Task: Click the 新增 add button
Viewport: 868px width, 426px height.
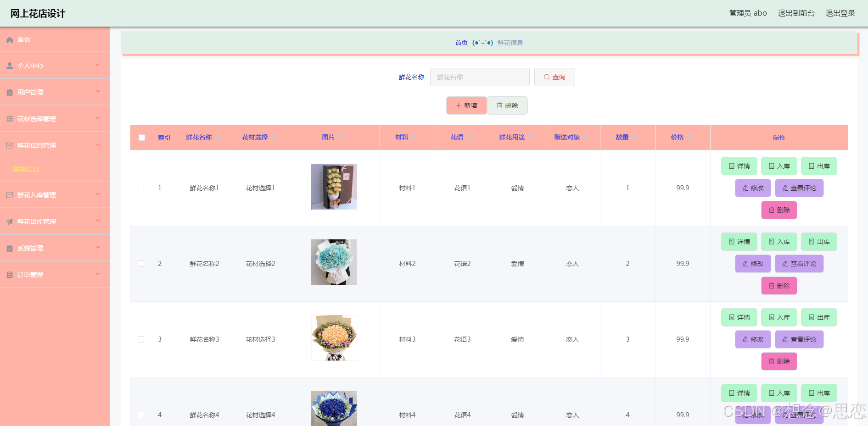Action: point(466,105)
